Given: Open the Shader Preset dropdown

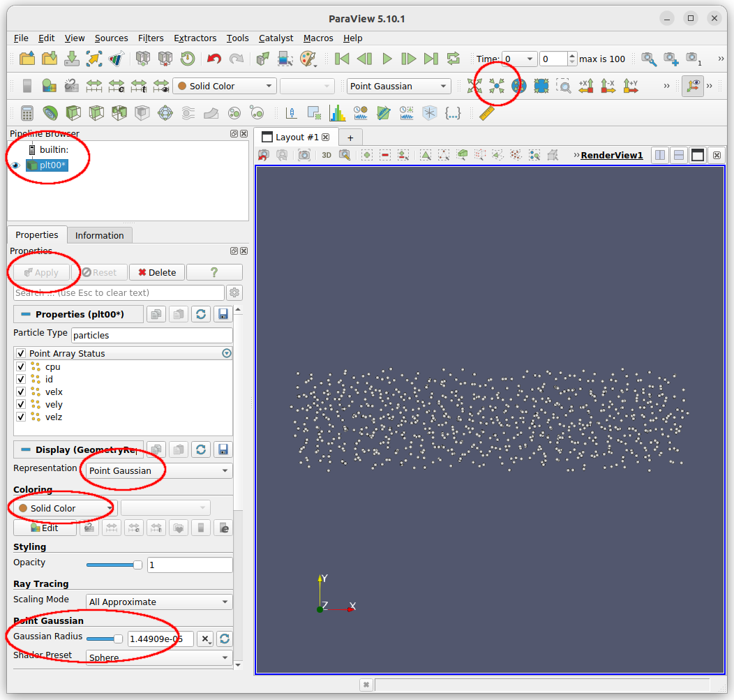Looking at the screenshot, I should click(157, 657).
